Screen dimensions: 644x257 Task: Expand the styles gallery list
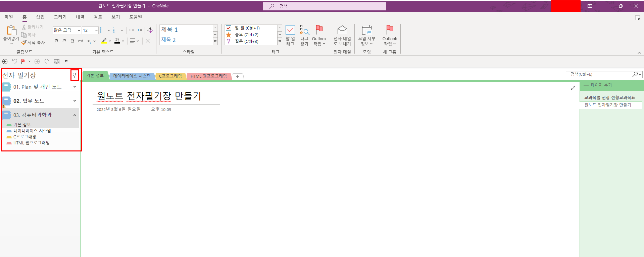[x=215, y=42]
